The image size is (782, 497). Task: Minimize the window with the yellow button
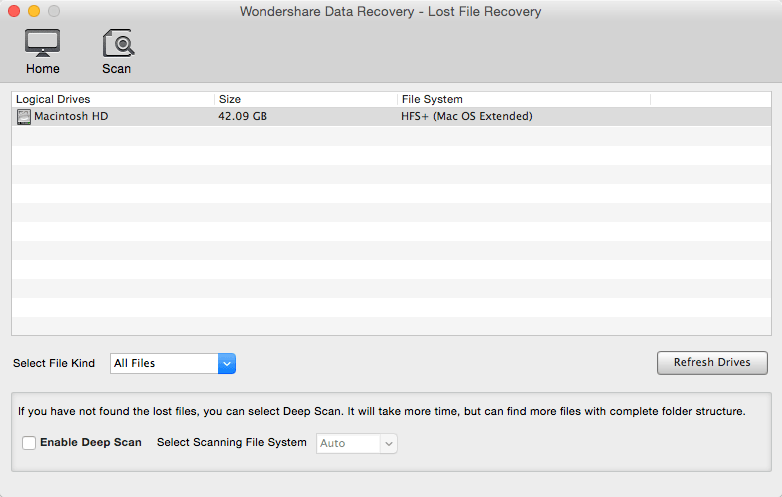tap(34, 11)
